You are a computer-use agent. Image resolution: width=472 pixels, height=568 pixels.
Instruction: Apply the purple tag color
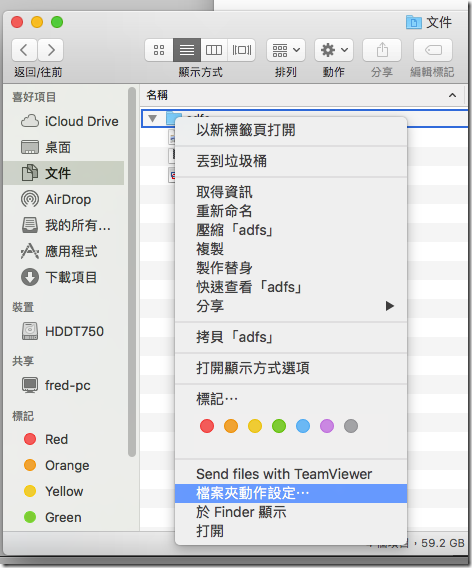point(327,426)
